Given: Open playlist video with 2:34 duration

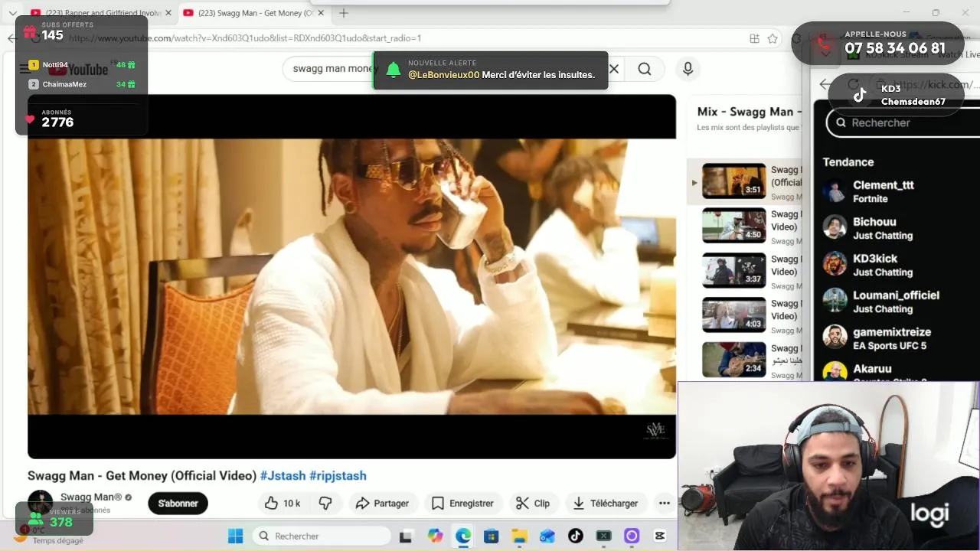Looking at the screenshot, I should point(734,359).
